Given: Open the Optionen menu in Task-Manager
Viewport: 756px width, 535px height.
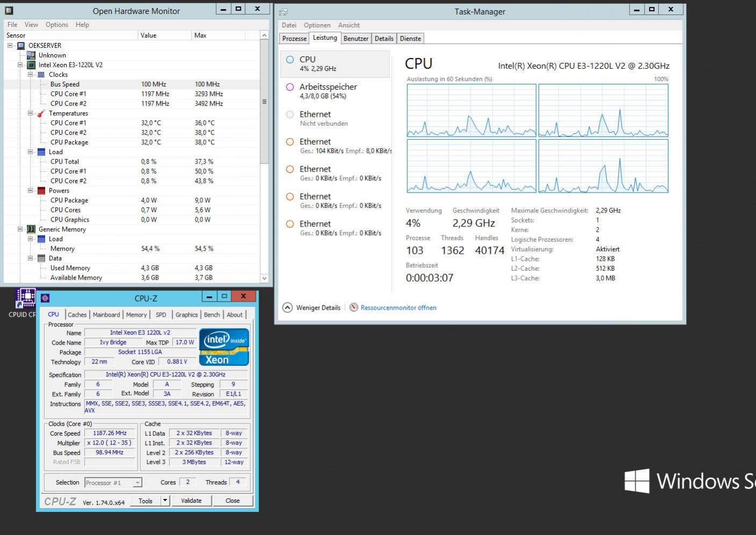Looking at the screenshot, I should 317,25.
